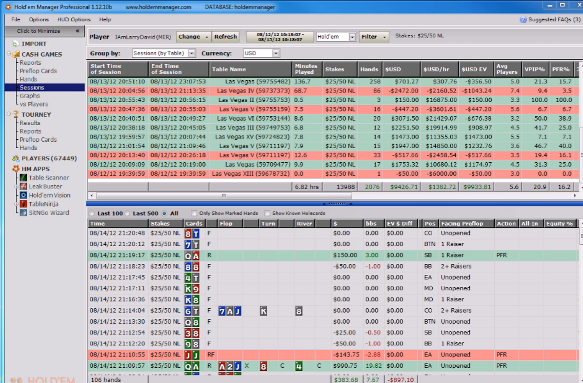This screenshot has width=583, height=383.
Task: Launch Hold'em Vision app icon
Action: point(23,195)
